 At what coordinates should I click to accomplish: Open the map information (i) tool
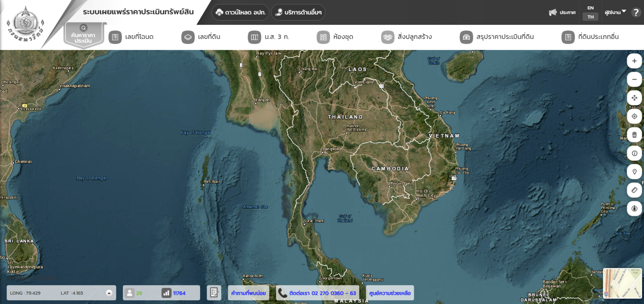tap(634, 154)
